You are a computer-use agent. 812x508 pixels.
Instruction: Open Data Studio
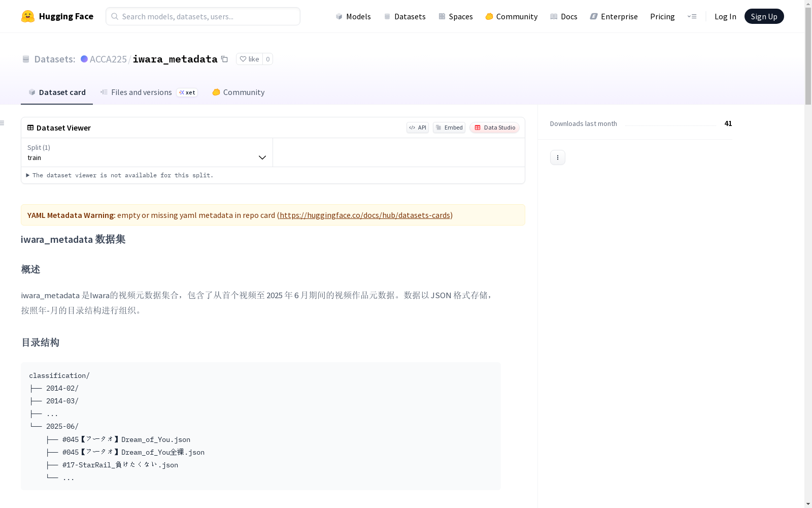494,128
